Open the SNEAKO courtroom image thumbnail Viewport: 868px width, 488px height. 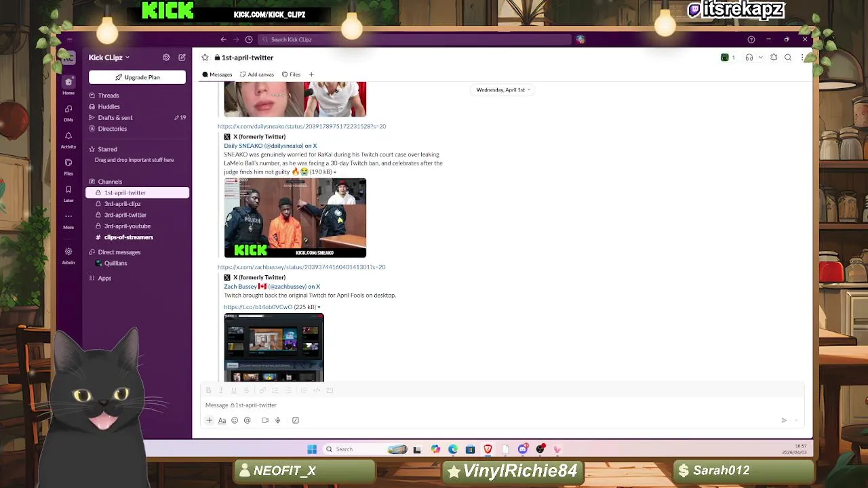coord(295,218)
